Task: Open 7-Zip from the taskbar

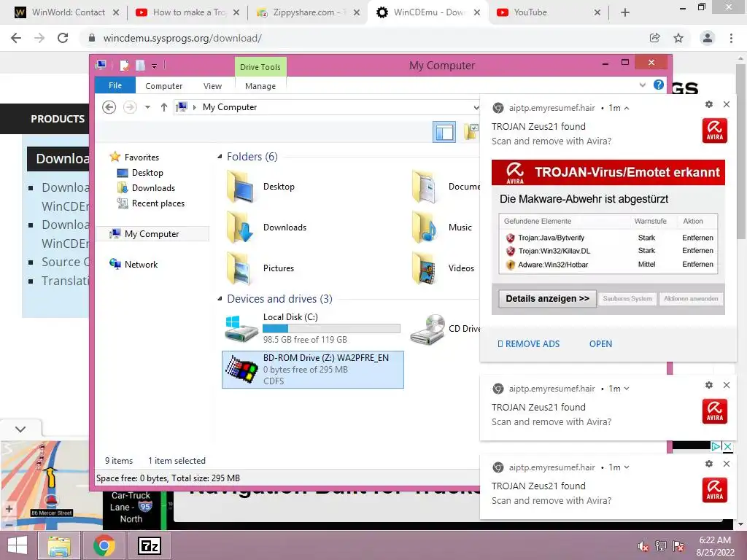Action: coord(149,545)
